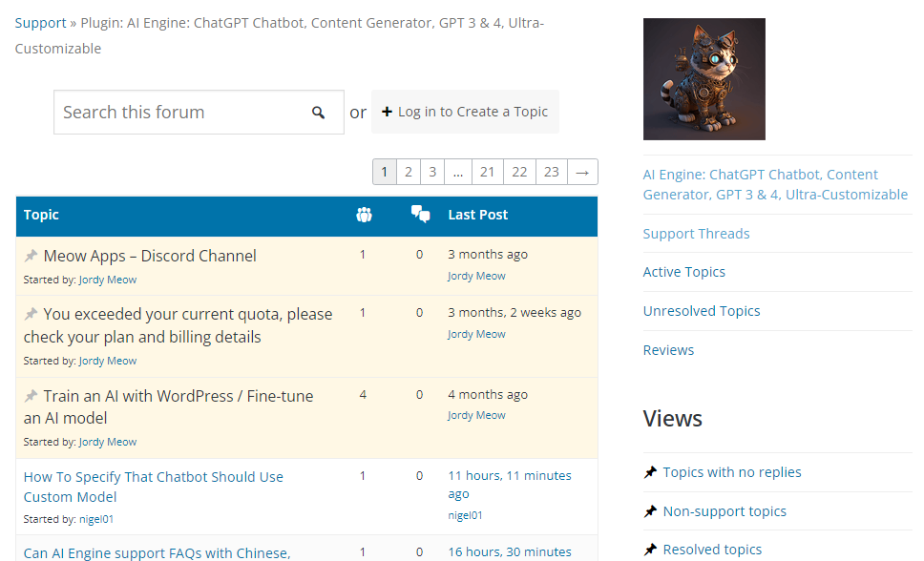Click the replies speech bubbles column icon
The width and height of the screenshot is (924, 561).
[420, 214]
